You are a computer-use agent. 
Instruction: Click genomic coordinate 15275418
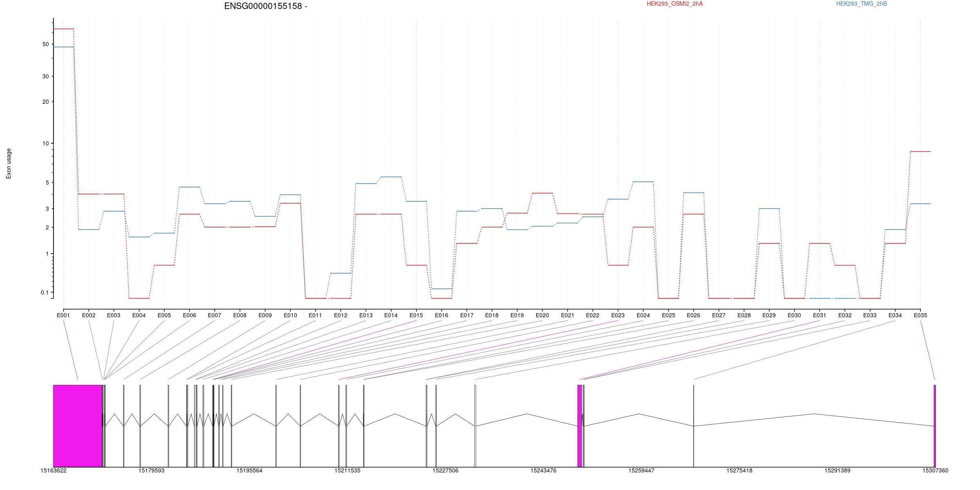click(x=739, y=470)
